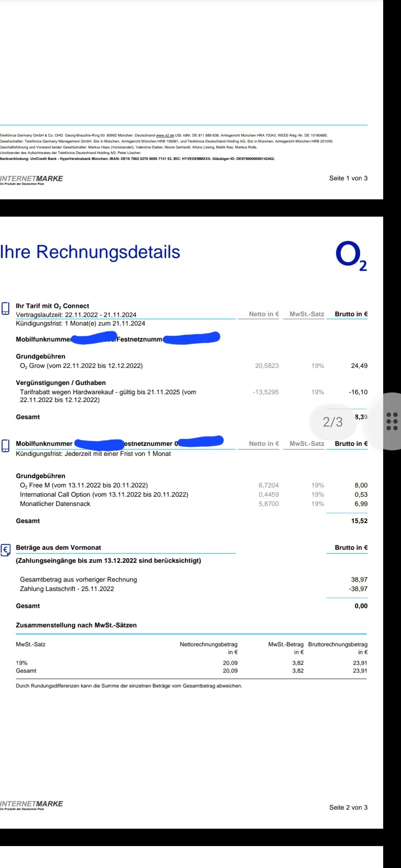
Task: Select the Rundungsdifferenzen disclaimer sentence
Action: [129, 686]
